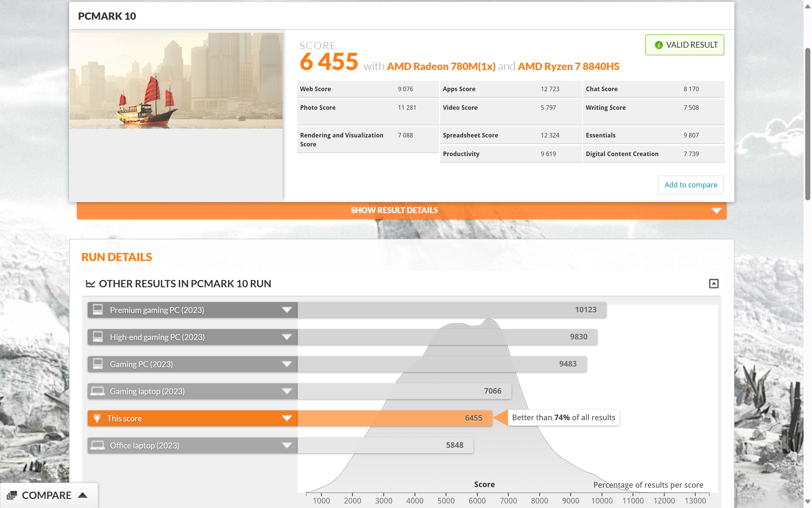Click Add to compare button
812x508 pixels.
(x=690, y=185)
